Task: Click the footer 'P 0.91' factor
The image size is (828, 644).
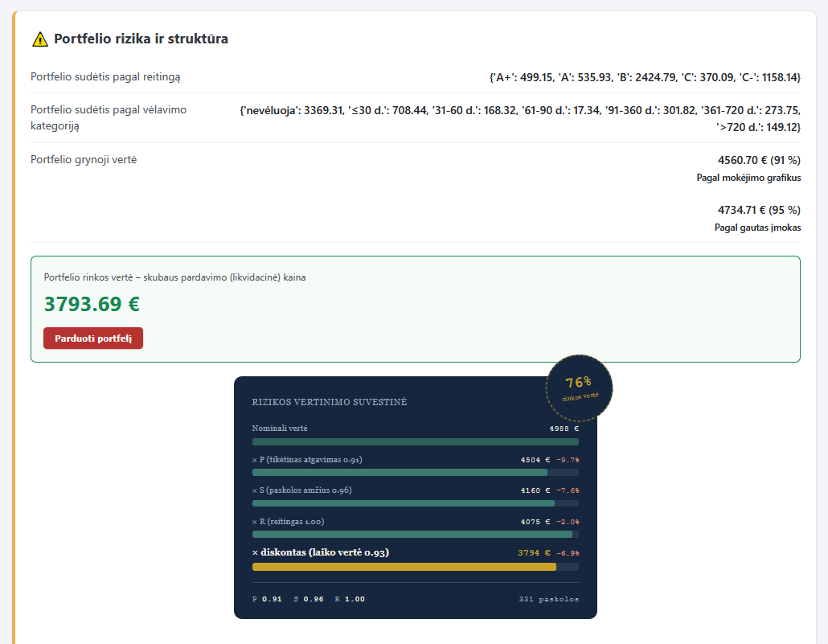Action: tap(267, 599)
